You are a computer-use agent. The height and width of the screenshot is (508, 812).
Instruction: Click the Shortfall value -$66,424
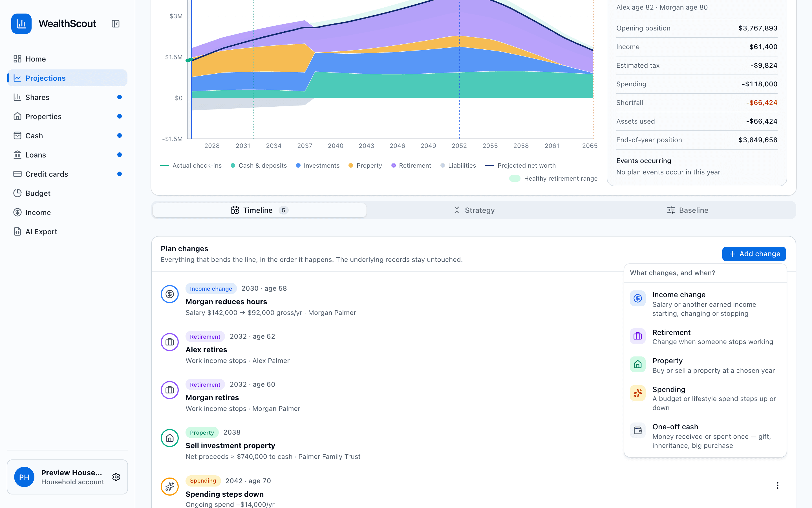click(x=761, y=102)
